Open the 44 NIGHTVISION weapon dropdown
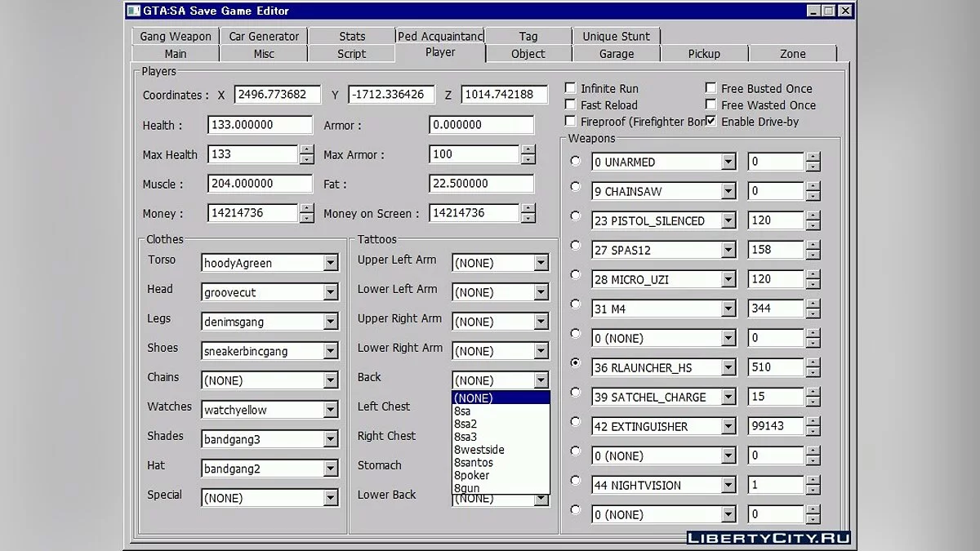The image size is (980, 551). pos(727,485)
